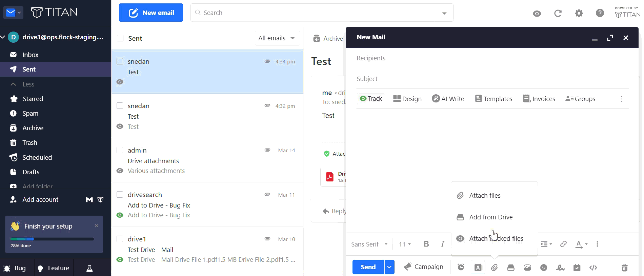This screenshot has height=276, width=644.
Task: Open the font size 11 dropdown
Action: [x=405, y=244]
